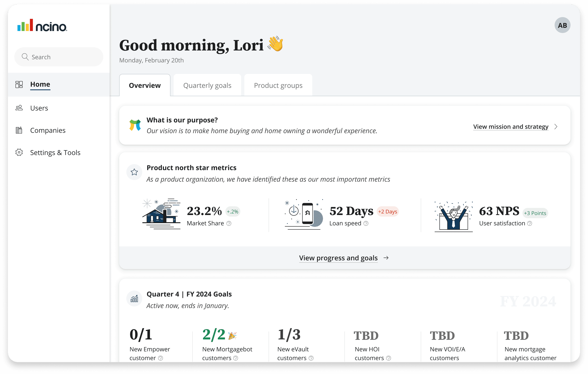
Task: Click the Users people icon
Action: coord(19,108)
